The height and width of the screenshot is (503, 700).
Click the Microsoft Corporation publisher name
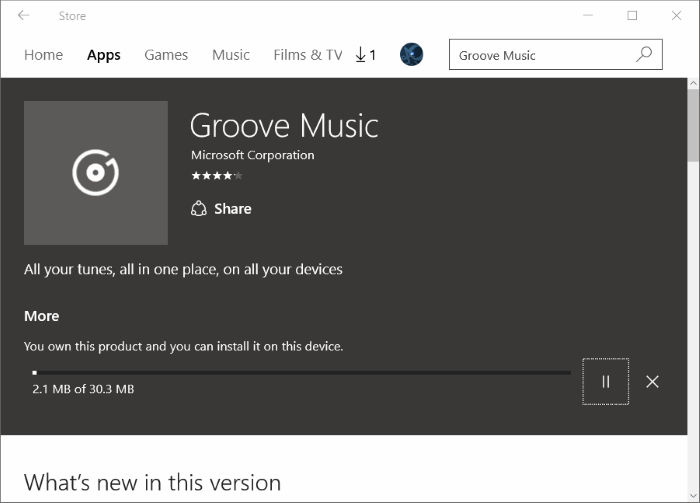coord(253,155)
